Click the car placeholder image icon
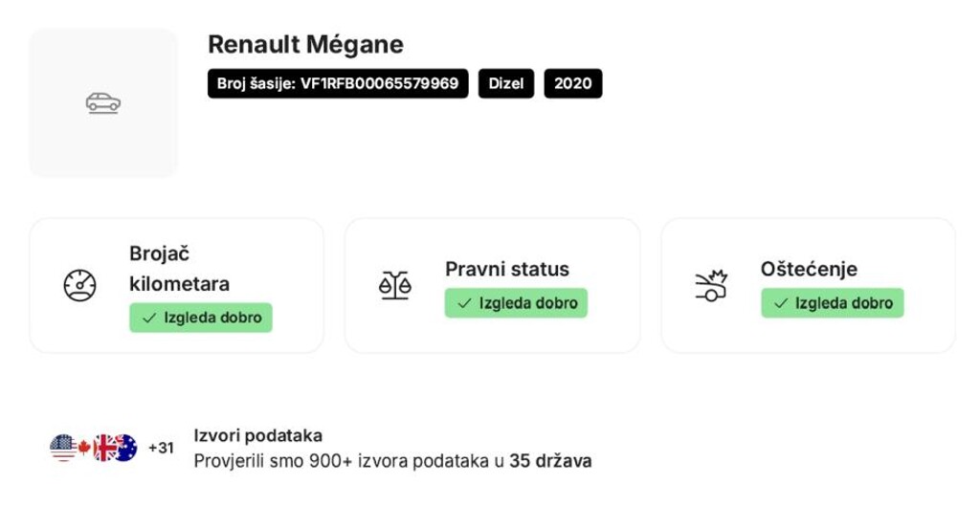Screen dimensions: 980x506 pyautogui.click(x=103, y=102)
